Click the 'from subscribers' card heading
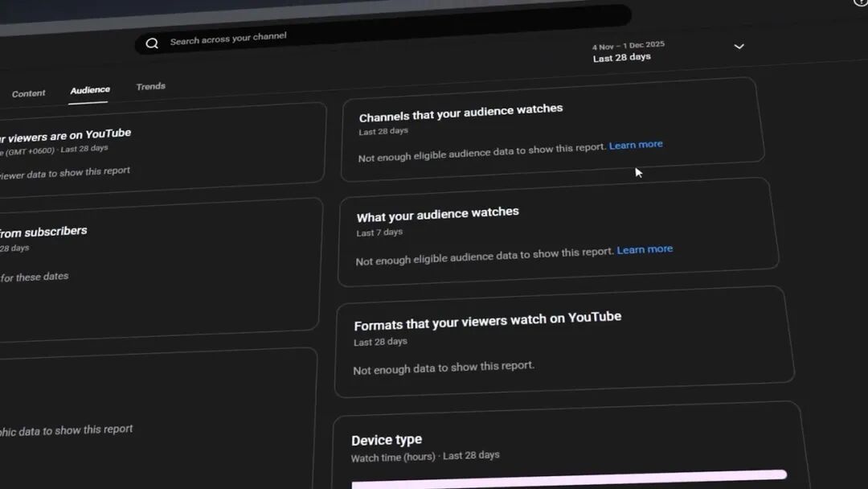868x489 pixels. (43, 232)
